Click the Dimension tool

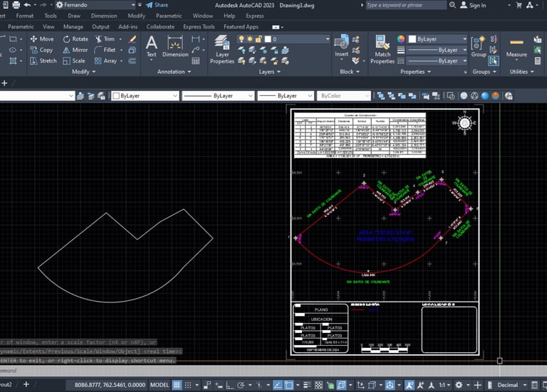[175, 46]
